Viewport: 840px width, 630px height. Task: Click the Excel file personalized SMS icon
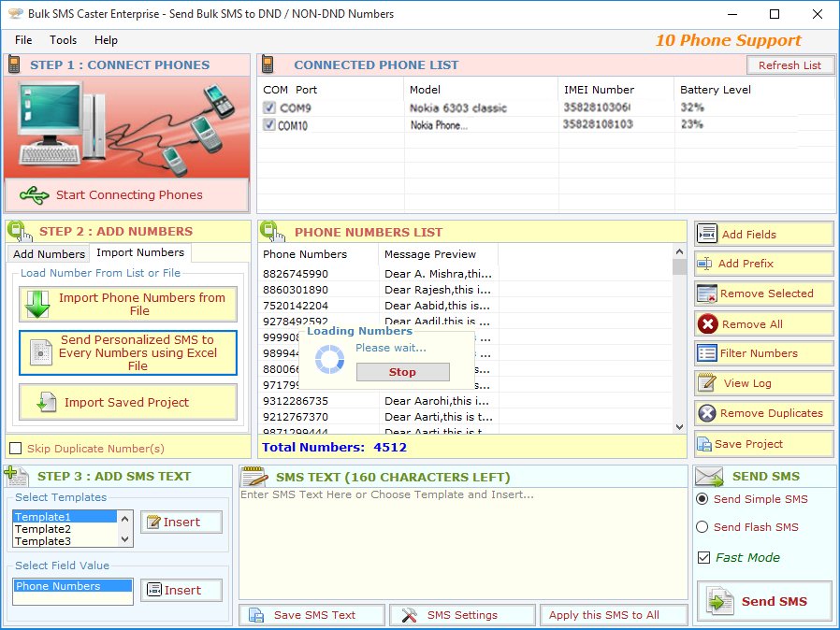click(x=41, y=352)
